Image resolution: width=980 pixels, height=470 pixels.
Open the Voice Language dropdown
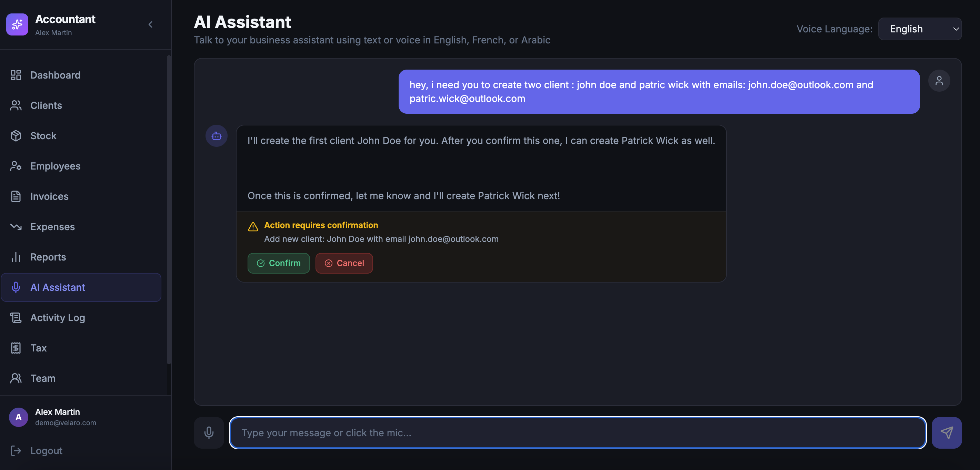point(920,29)
